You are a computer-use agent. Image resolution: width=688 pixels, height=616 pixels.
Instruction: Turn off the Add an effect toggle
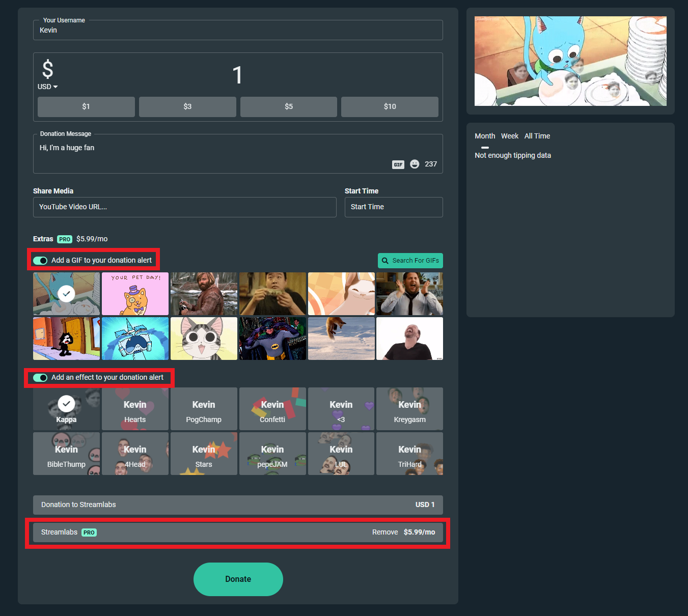click(x=40, y=378)
